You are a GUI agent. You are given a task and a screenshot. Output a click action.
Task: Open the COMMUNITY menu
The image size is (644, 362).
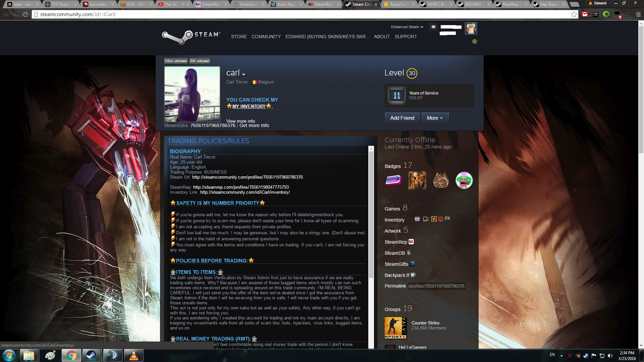pyautogui.click(x=266, y=37)
